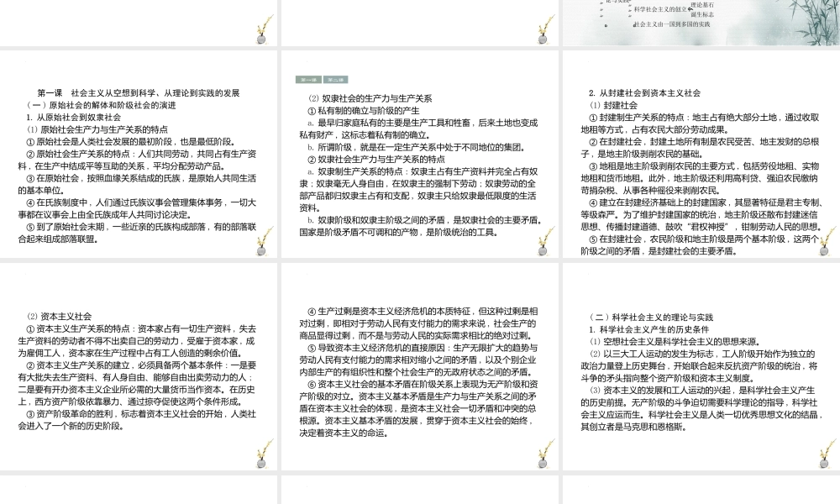Screen dimensions: 840x504
Task: Click the subheading '(2) 资本主义社会'
Action: click(x=59, y=316)
